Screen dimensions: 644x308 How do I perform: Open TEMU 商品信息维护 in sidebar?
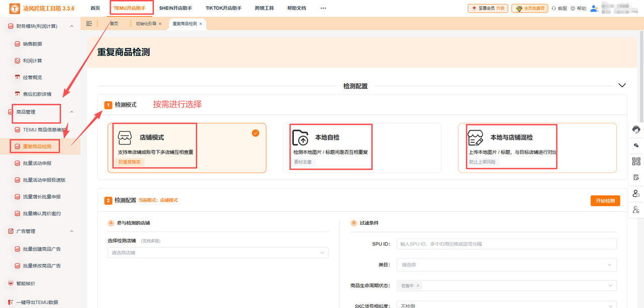click(44, 130)
